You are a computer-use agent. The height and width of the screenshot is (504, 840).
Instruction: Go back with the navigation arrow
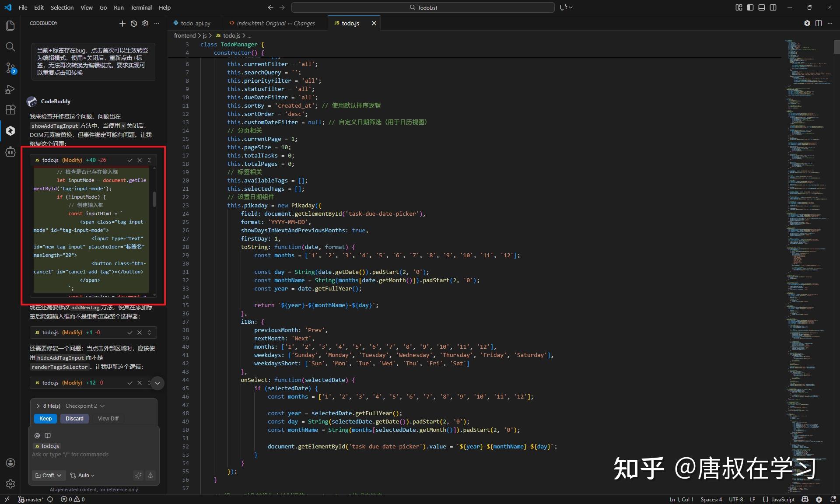(x=270, y=7)
